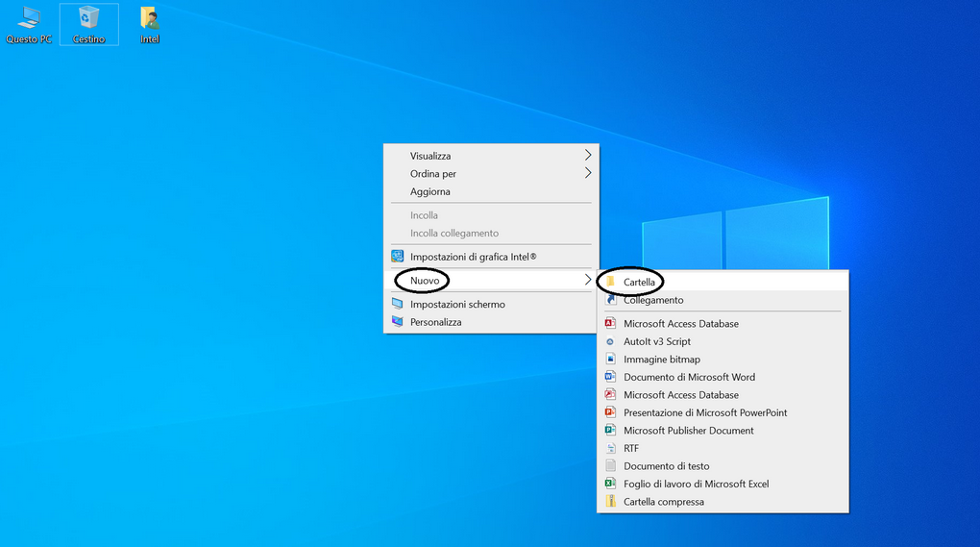This screenshot has width=980, height=547.
Task: Choose Aggiorna from the context menu
Action: [491, 191]
